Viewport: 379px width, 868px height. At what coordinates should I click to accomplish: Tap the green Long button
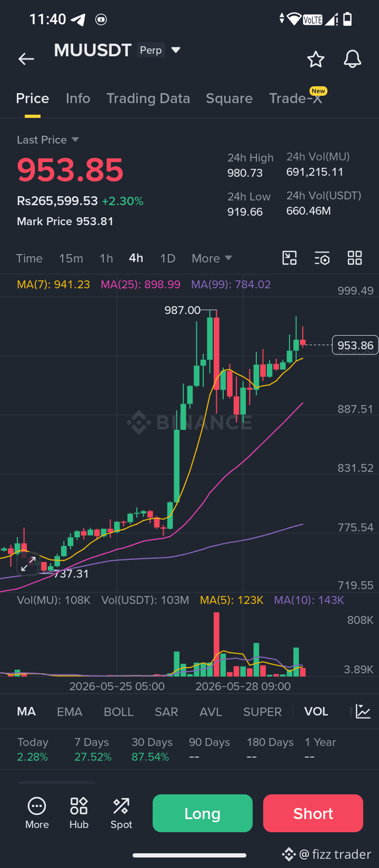[x=203, y=813]
